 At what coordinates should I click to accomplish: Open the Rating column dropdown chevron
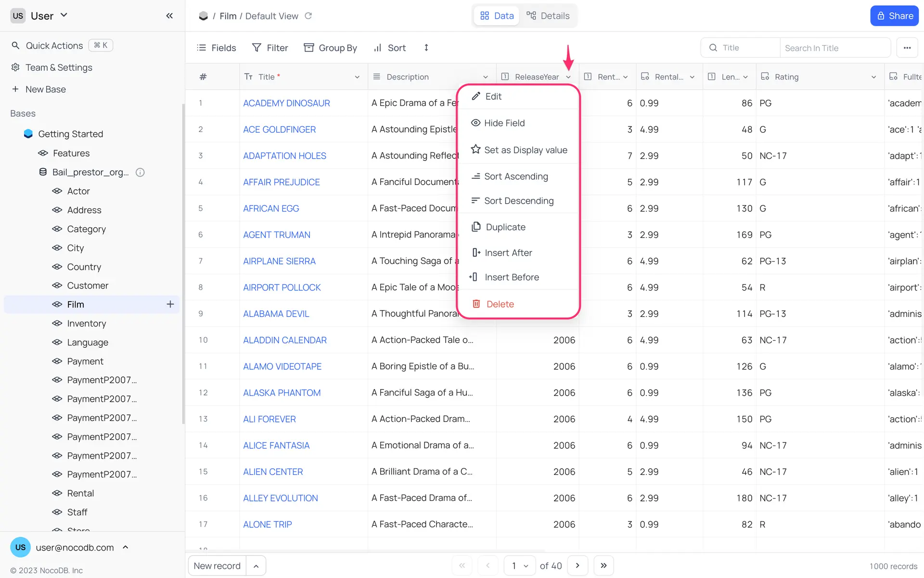pyautogui.click(x=873, y=77)
